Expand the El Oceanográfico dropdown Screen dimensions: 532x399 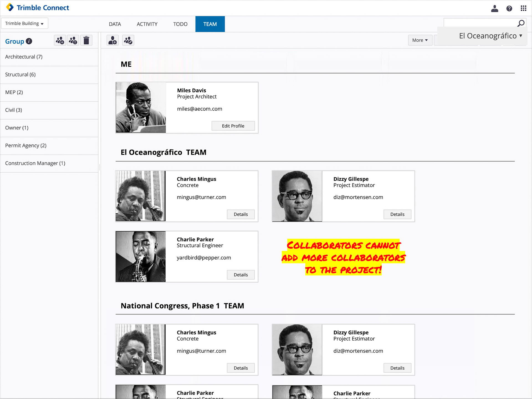490,36
